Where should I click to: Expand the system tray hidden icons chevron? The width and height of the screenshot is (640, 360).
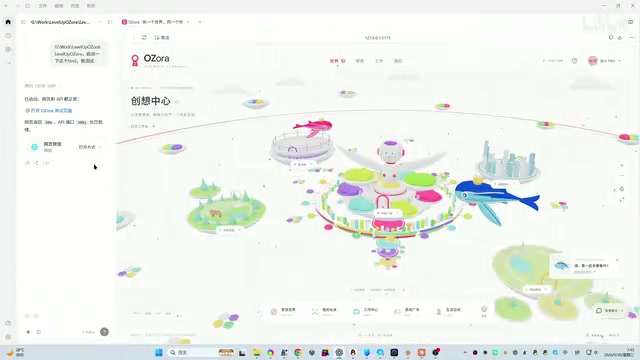point(465,352)
